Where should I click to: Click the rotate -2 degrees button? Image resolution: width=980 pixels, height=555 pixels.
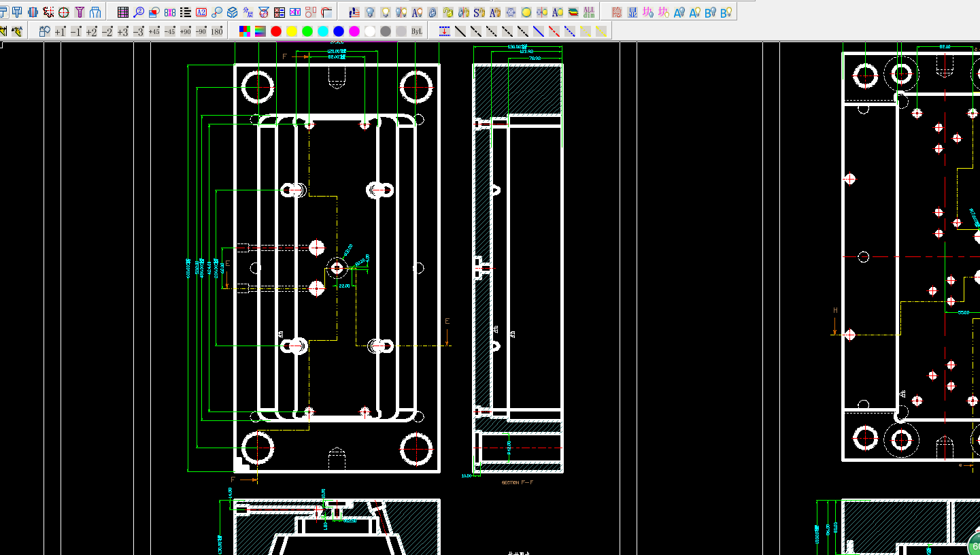(x=107, y=31)
